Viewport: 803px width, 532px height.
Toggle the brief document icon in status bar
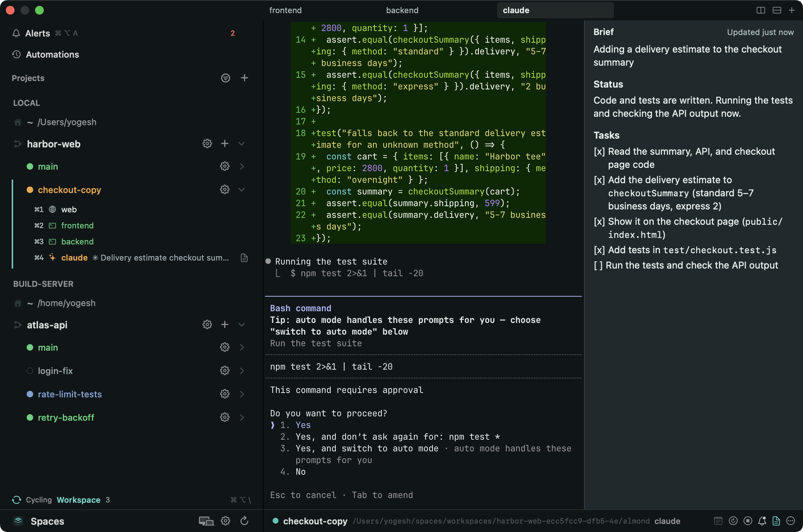(776, 521)
